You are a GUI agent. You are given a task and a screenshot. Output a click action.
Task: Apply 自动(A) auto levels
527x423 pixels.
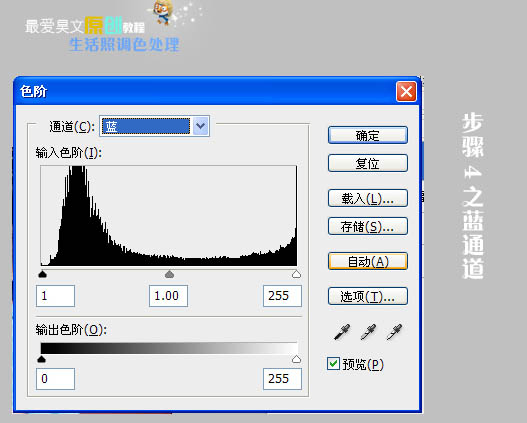368,261
